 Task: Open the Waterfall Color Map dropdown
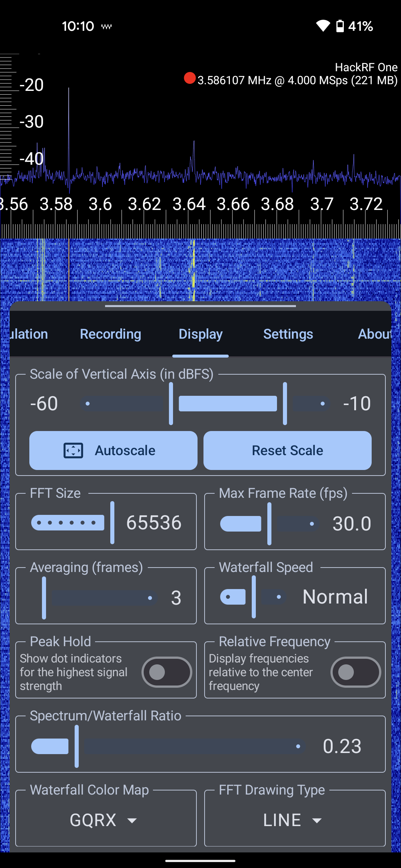tap(106, 820)
